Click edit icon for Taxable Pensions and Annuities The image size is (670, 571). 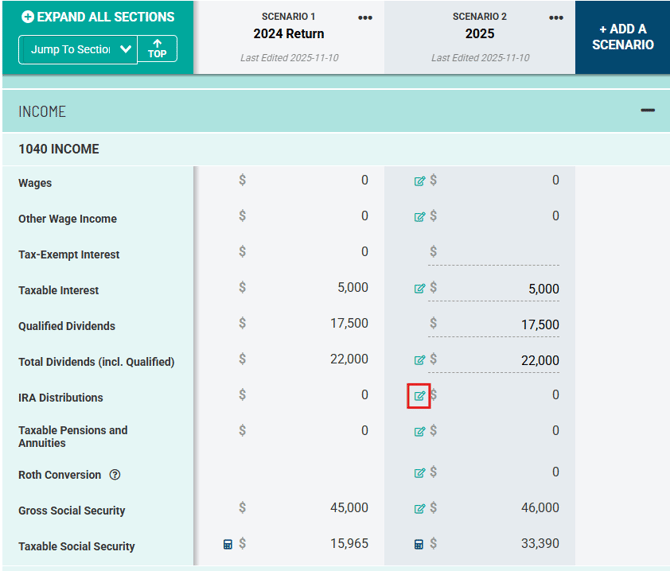(420, 432)
